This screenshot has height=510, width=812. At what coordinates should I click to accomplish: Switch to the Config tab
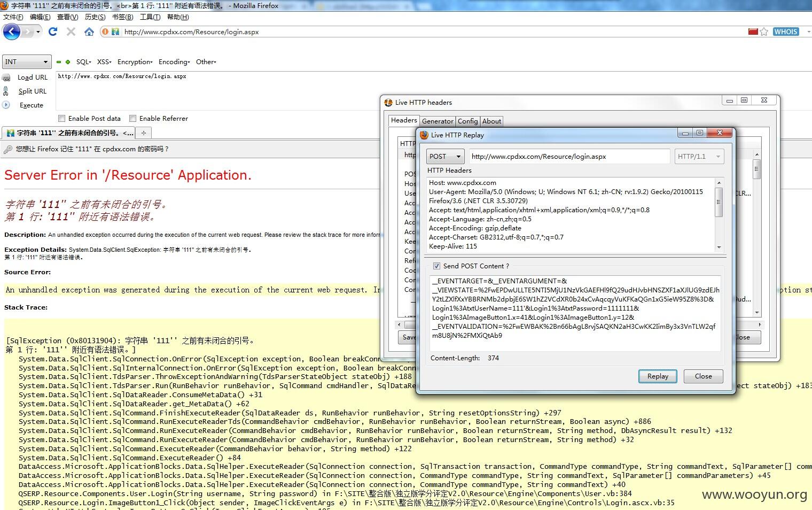pos(468,121)
